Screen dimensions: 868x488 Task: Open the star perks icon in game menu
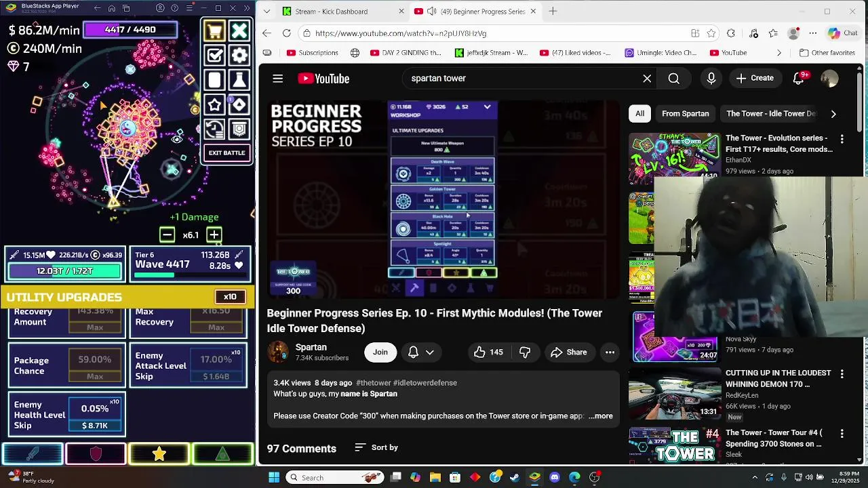214,104
